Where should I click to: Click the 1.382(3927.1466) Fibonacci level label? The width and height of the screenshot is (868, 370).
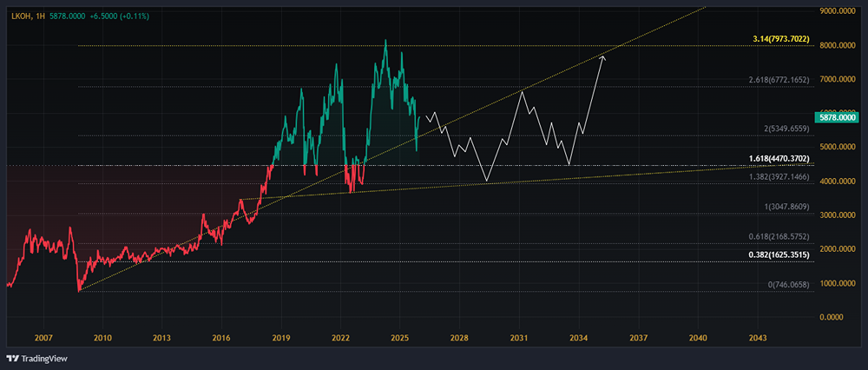pyautogui.click(x=780, y=176)
